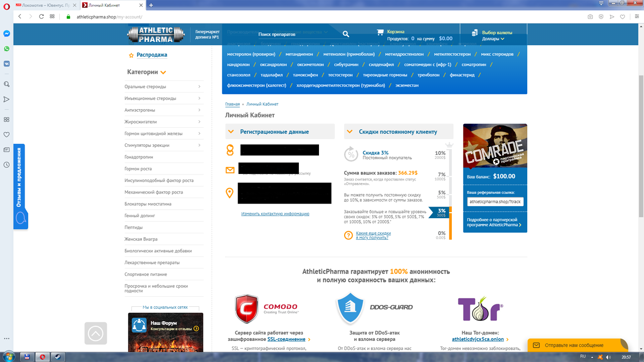This screenshot has height=362, width=644.
Task: Click the referral link text field
Action: 495,202
